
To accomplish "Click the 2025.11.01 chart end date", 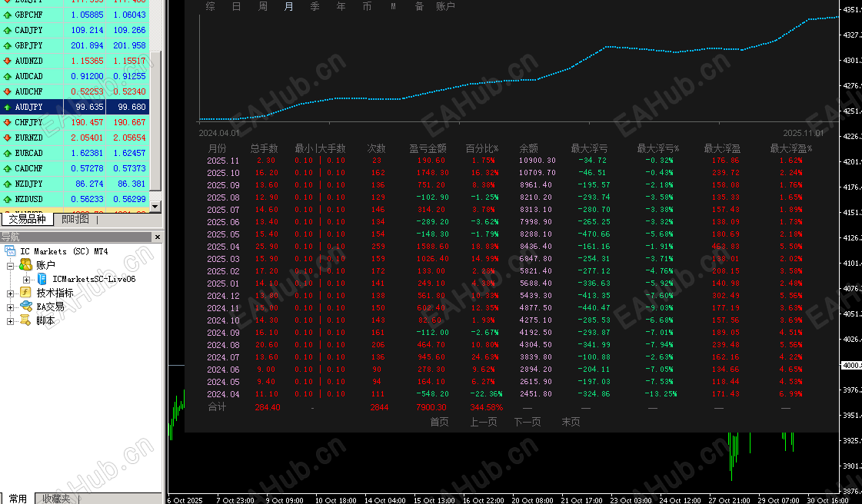I will [x=804, y=133].
